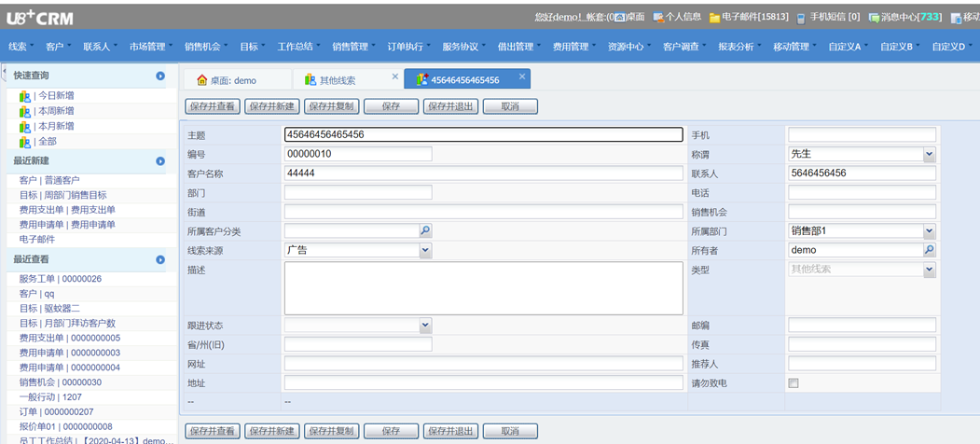The width and height of the screenshot is (980, 444).
Task: Open the 类型 dropdown
Action: tap(930, 270)
